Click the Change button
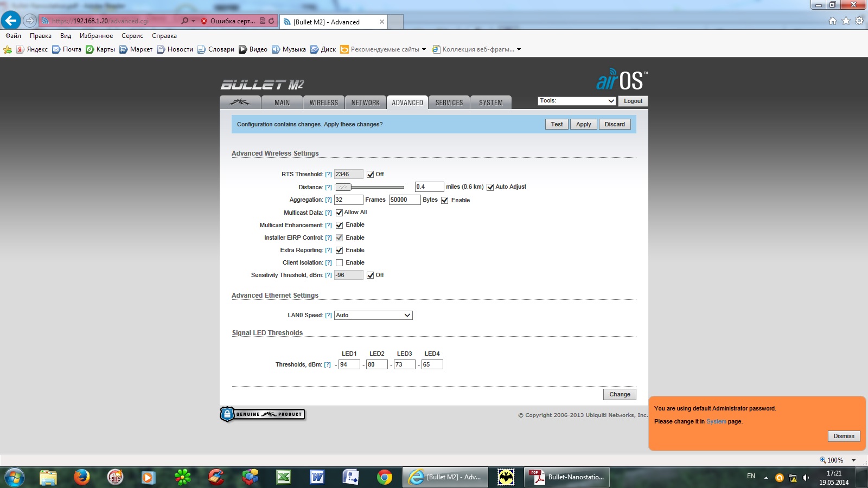The image size is (868, 488). pos(620,394)
